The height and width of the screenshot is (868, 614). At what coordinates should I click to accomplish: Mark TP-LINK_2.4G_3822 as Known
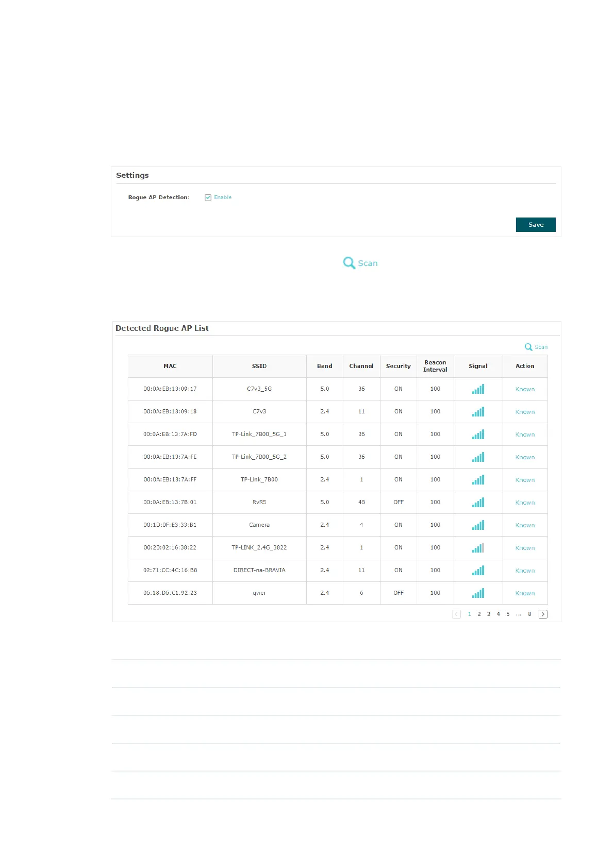click(x=525, y=548)
